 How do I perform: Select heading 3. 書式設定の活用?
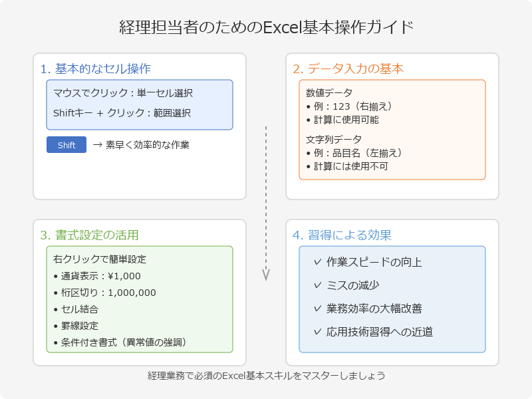(89, 235)
